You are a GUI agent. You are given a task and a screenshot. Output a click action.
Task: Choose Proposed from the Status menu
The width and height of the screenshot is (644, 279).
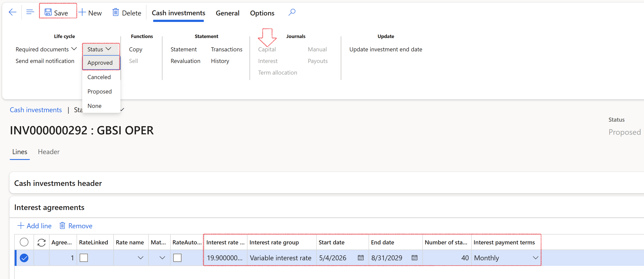pos(101,91)
